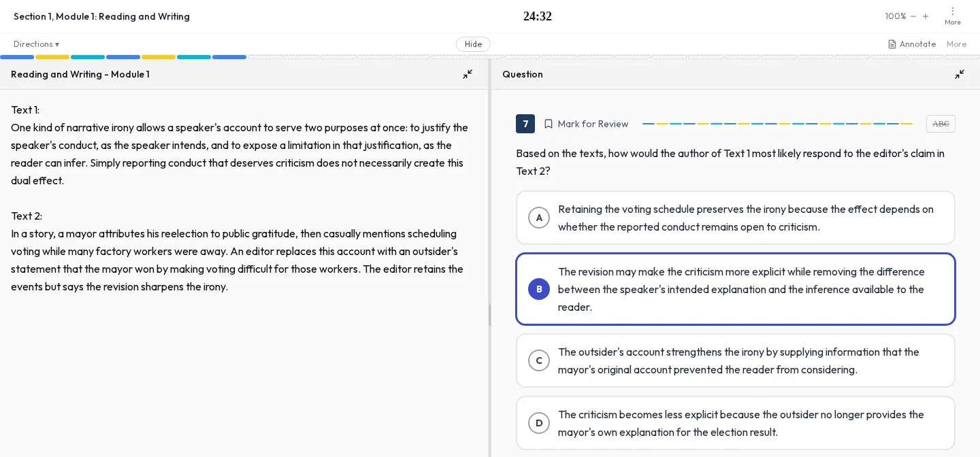Click the Mark for Review bookmark icon
Image resolution: width=980 pixels, height=457 pixels.
tap(549, 124)
